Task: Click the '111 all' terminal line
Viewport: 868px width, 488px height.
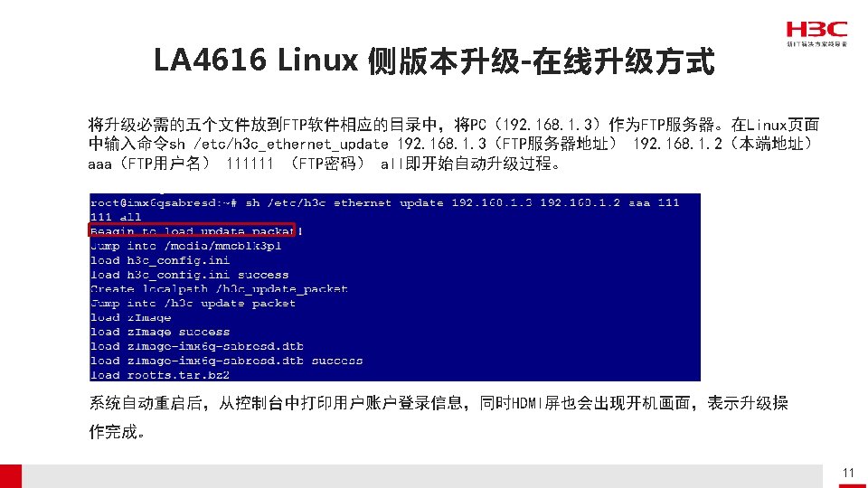Action: click(x=116, y=218)
